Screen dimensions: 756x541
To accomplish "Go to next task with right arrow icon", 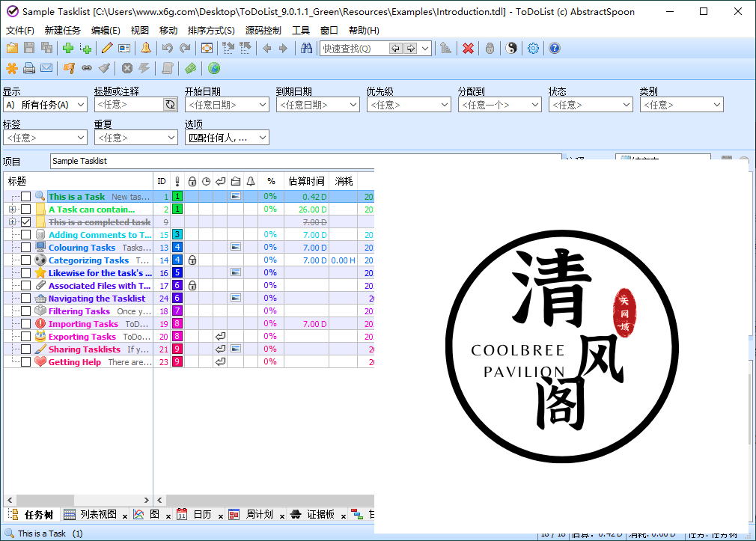I will 284,48.
